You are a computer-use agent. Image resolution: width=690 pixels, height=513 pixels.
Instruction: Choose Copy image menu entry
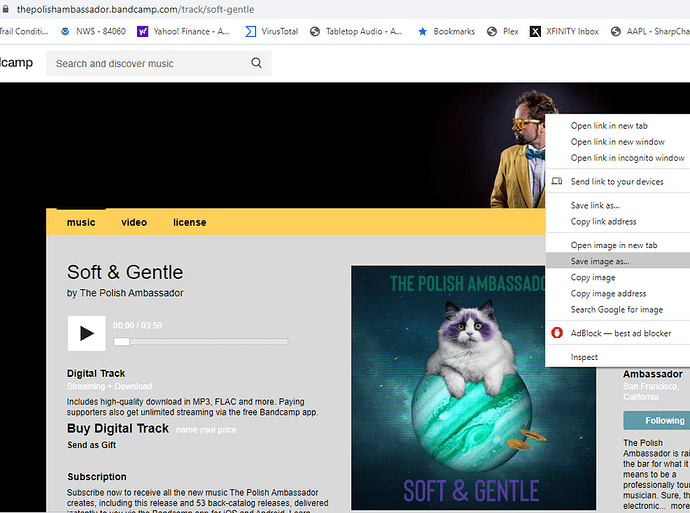point(617,277)
